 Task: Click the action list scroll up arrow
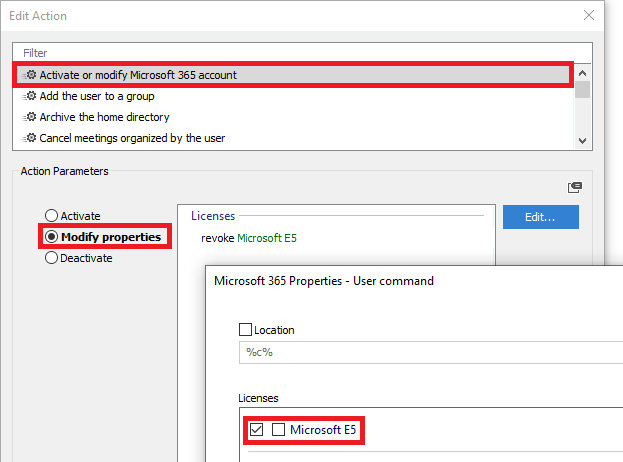[582, 73]
